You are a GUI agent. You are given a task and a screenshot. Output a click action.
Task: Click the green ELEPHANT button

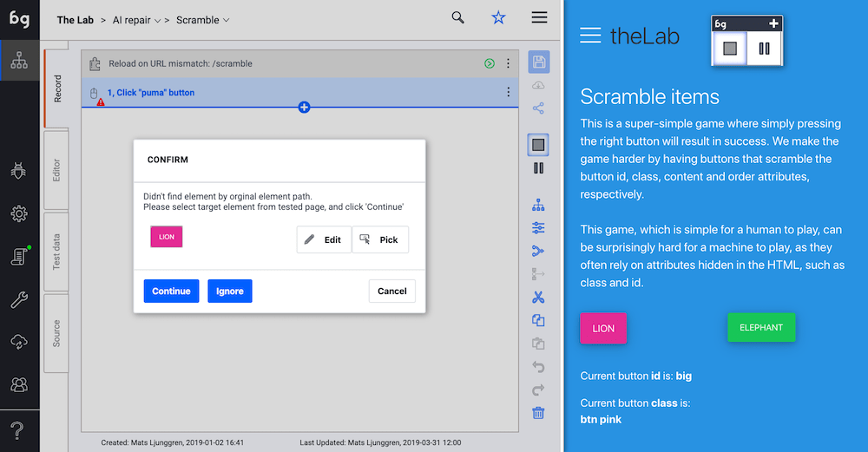(761, 328)
